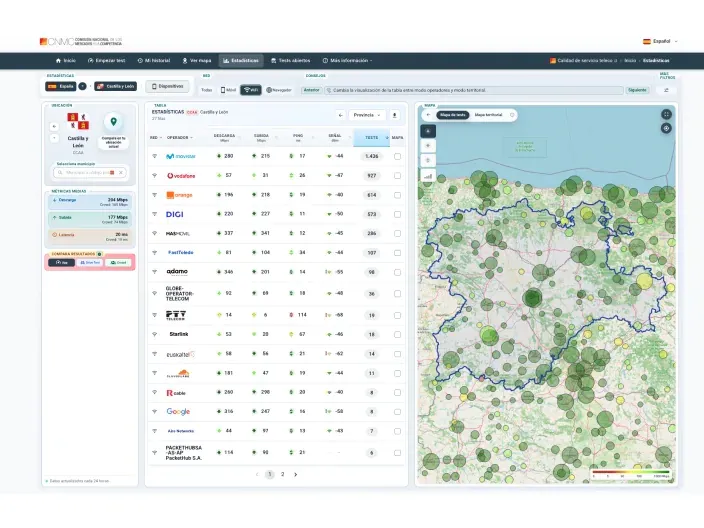Click the Cloudflare operator logo

178,373
